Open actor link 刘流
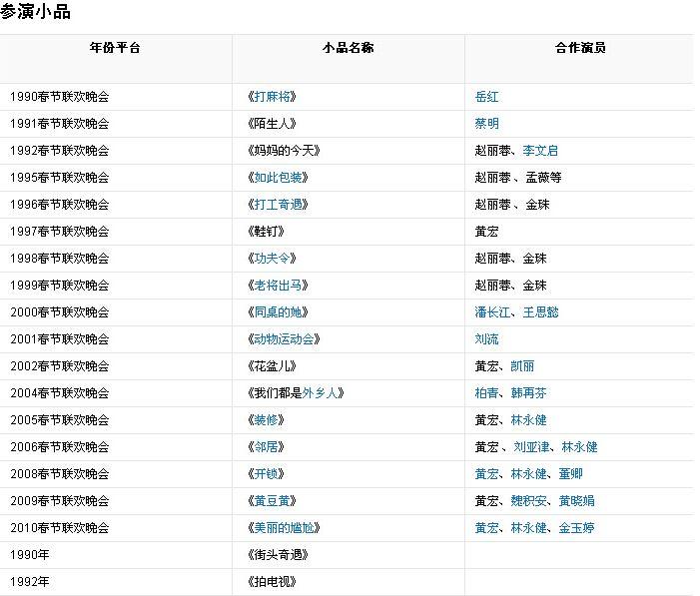 (486, 339)
